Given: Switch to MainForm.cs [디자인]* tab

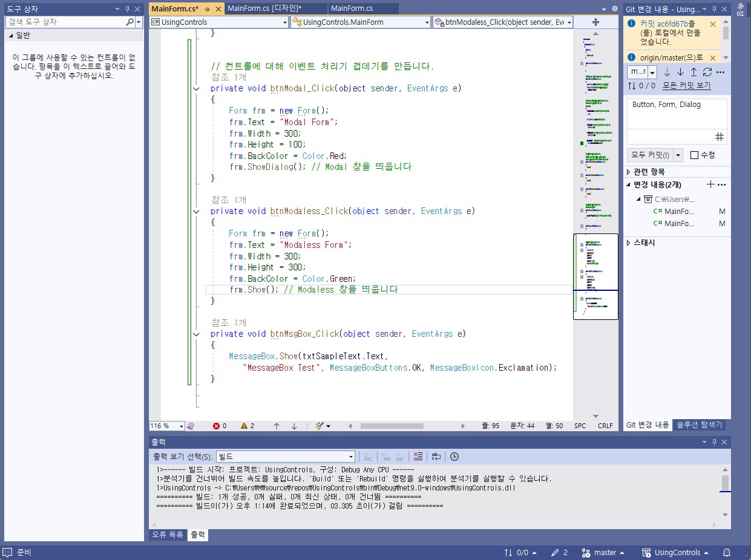Looking at the screenshot, I should pos(264,8).
